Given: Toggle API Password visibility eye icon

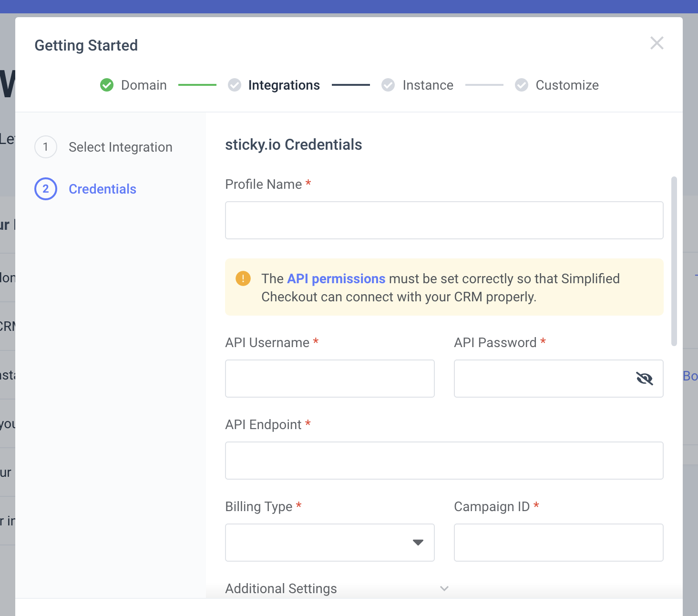Looking at the screenshot, I should 645,379.
